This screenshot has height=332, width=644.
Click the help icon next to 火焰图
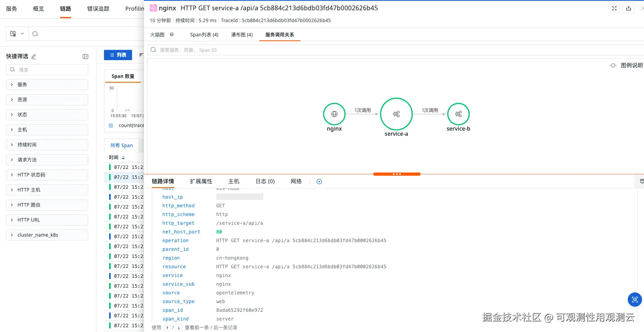(x=172, y=34)
